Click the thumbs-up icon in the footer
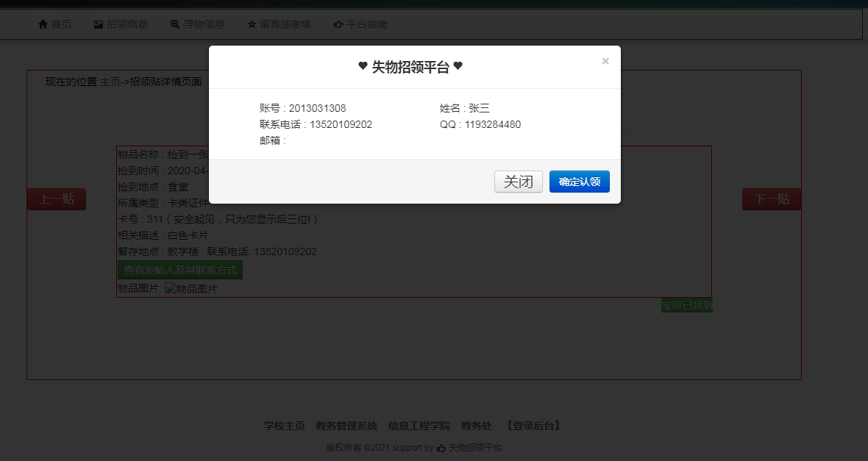 point(441,447)
